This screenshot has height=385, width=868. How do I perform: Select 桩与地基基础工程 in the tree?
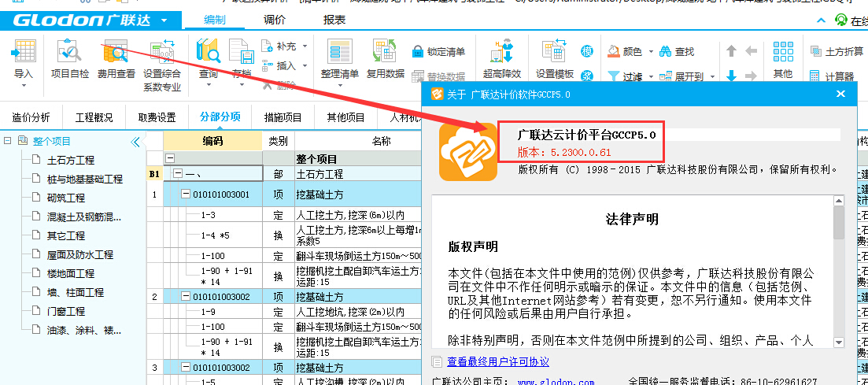coord(85,179)
